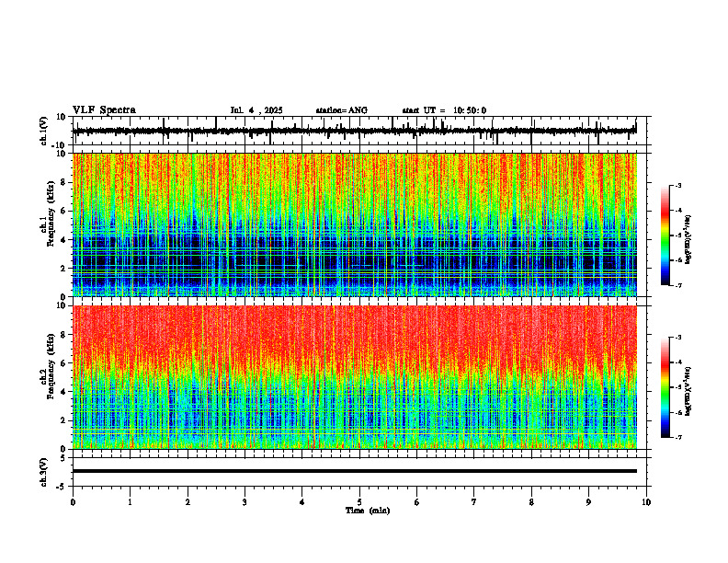The image size is (728, 563).
Task: Select the date text "Jul 4, 2025"
Action: 256,110
